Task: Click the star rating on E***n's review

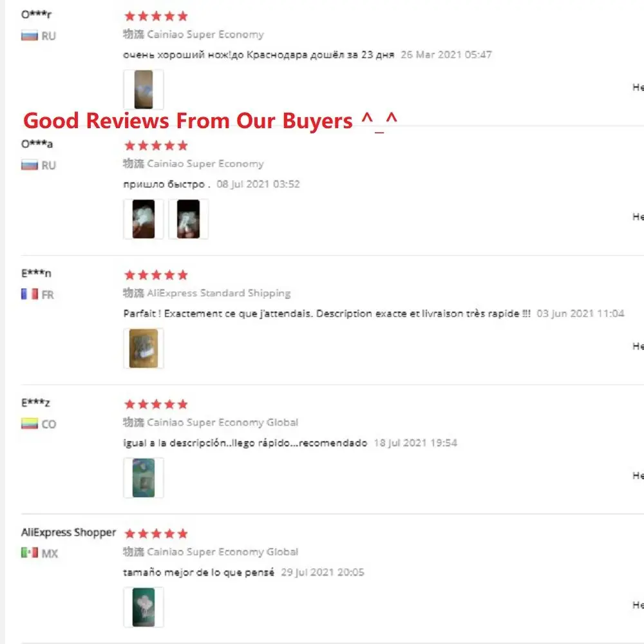Action: (x=156, y=275)
